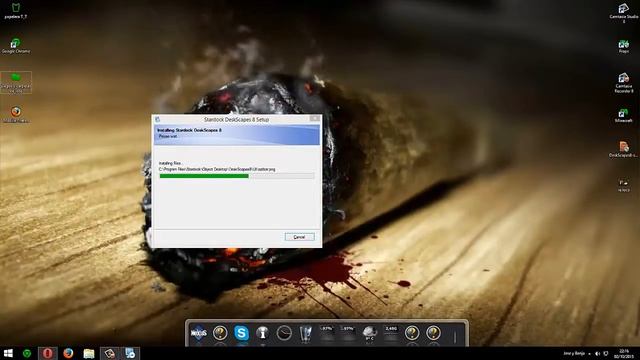Open File Explorer from the taskbar
The height and width of the screenshot is (360, 640).
coord(89,353)
